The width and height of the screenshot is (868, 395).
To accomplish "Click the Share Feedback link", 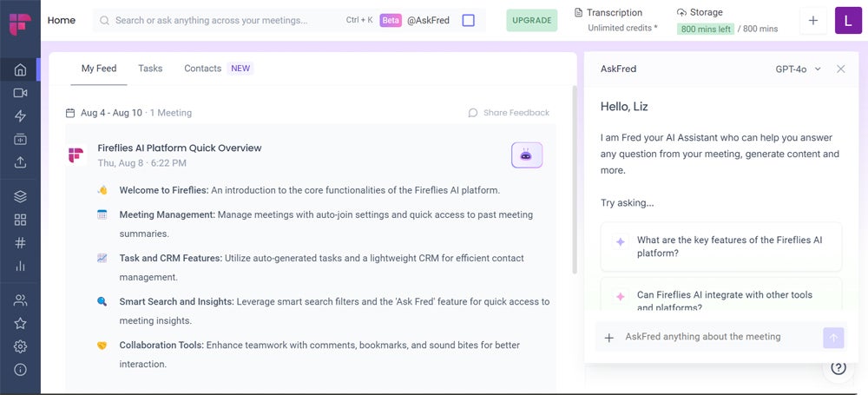I will (509, 113).
